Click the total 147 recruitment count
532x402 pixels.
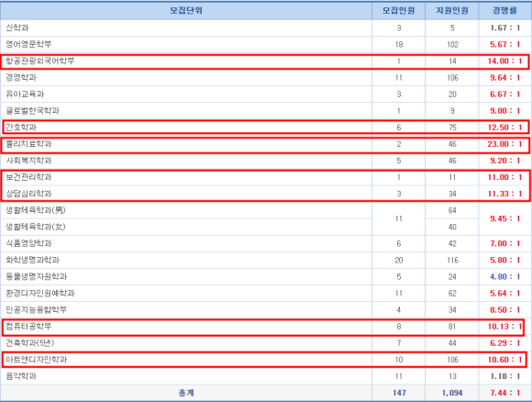tap(399, 393)
